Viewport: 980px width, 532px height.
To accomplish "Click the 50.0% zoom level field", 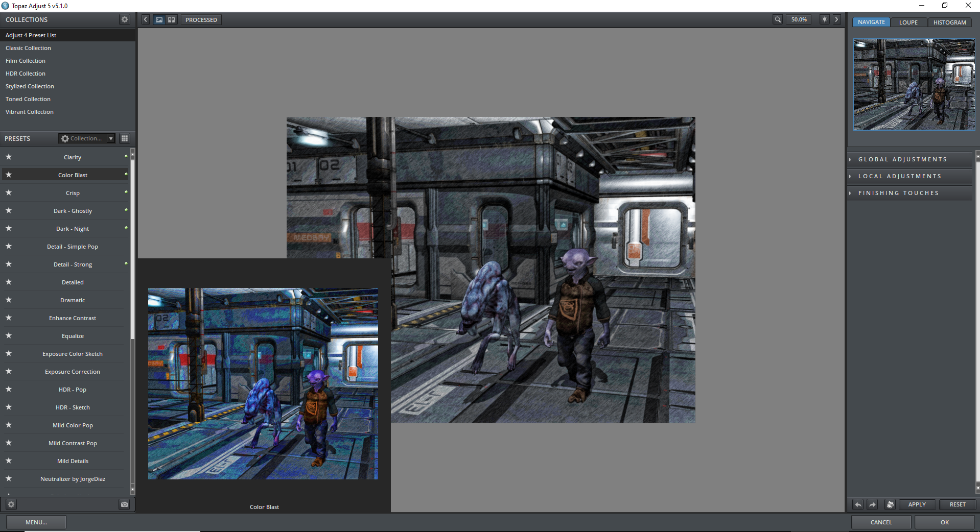I will [x=799, y=19].
